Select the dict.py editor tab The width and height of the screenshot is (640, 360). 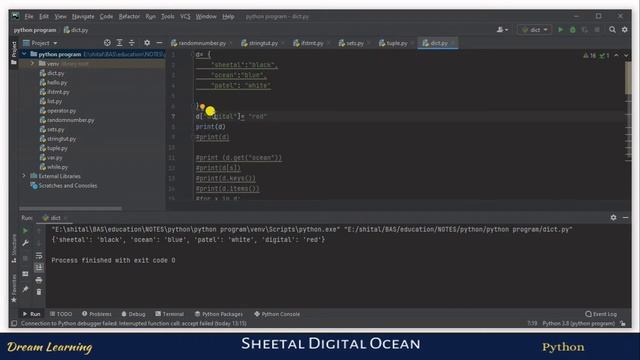click(x=438, y=43)
